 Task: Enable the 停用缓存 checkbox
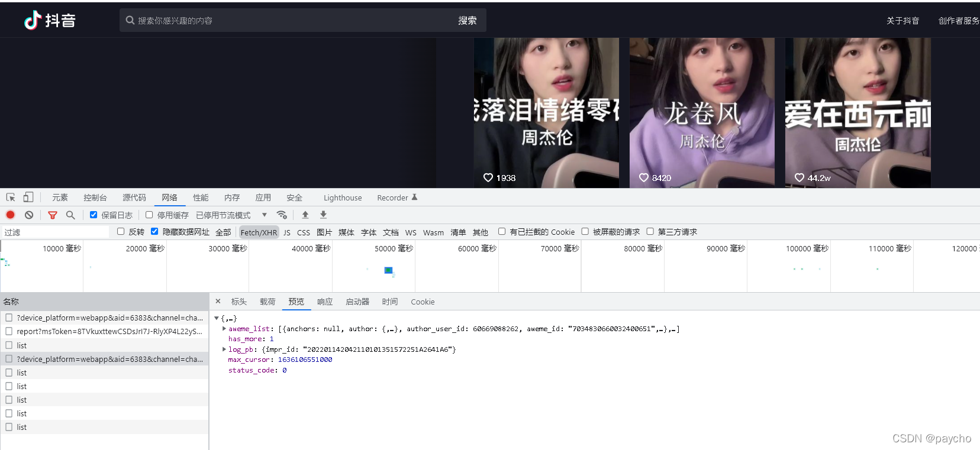coord(149,215)
